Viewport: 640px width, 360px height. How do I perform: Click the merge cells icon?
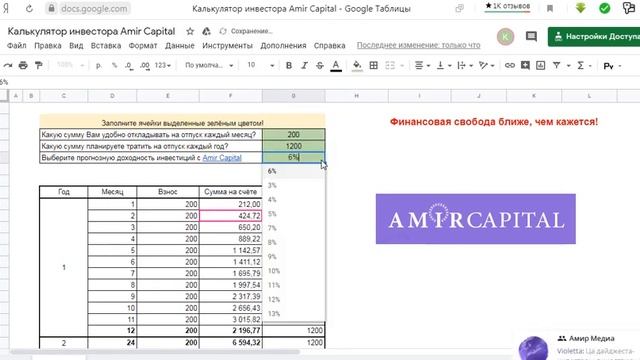coord(390,65)
